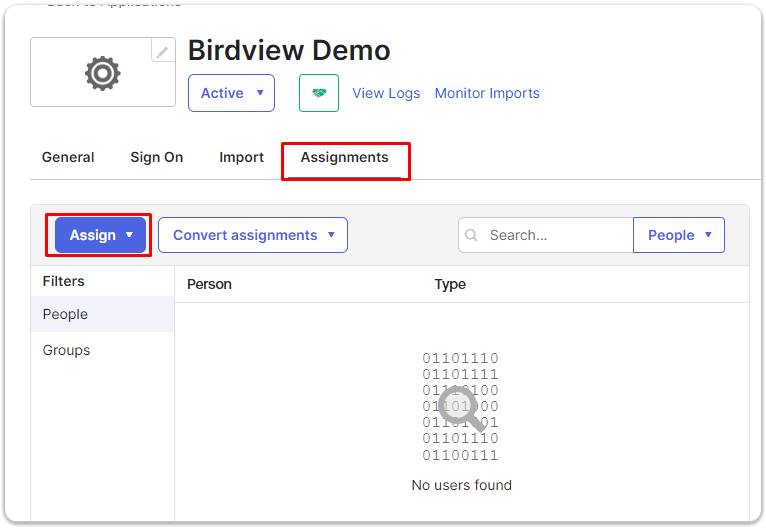
Task: Click the edit logo pencil icon
Action: (x=163, y=50)
